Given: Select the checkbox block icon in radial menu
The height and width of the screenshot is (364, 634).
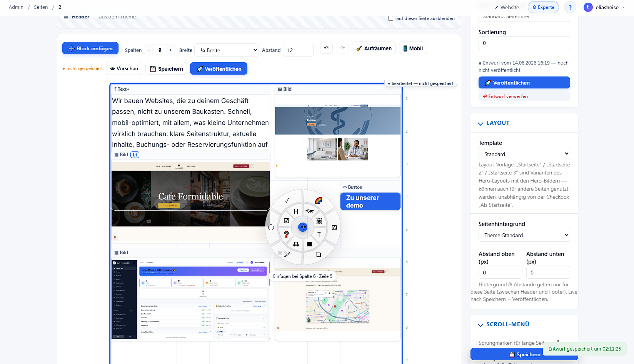Looking at the screenshot, I should tap(286, 221).
